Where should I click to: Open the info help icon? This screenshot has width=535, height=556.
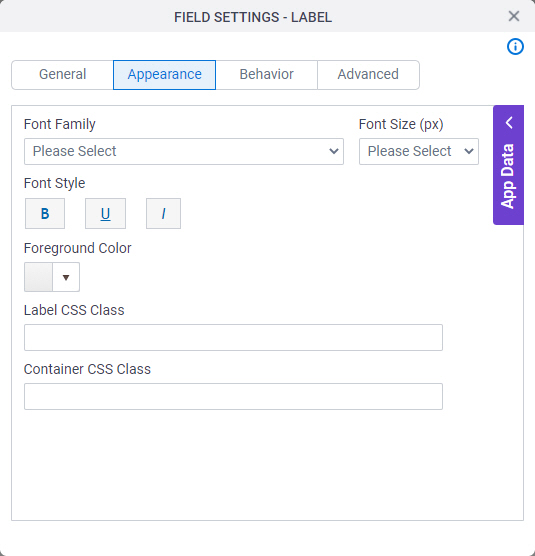click(515, 46)
